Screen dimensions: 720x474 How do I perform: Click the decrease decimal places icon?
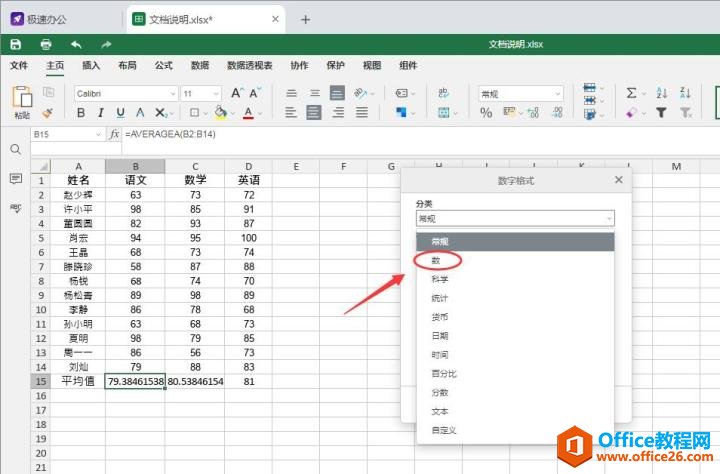557,113
